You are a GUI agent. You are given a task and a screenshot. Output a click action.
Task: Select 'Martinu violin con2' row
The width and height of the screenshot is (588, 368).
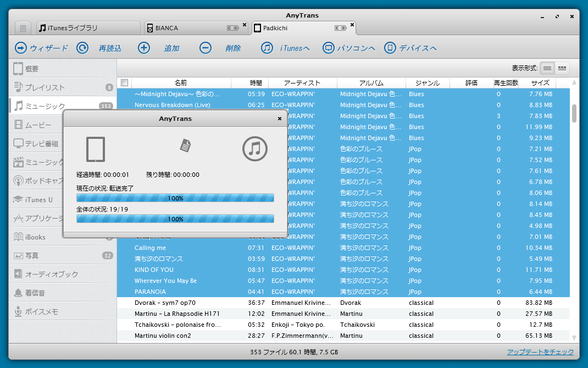343,336
